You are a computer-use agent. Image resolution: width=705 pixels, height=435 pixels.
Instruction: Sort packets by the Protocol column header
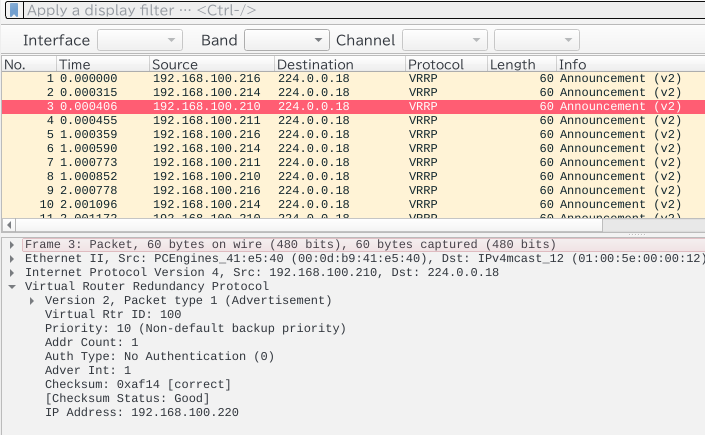pyautogui.click(x=446, y=64)
